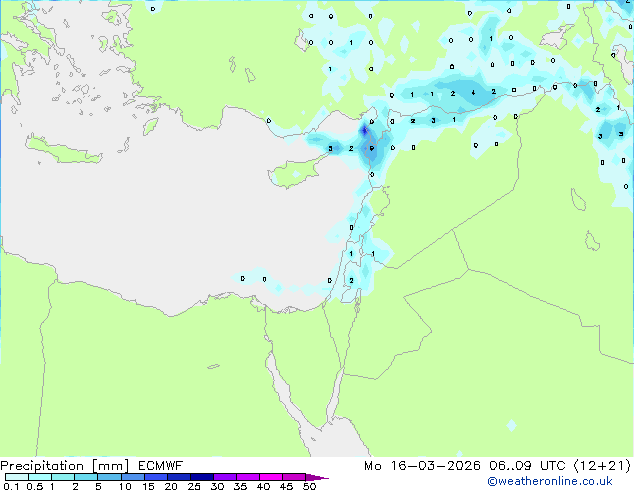Click the '[mm]' unit label
Viewport: 634px width, 490px height.
(111, 466)
